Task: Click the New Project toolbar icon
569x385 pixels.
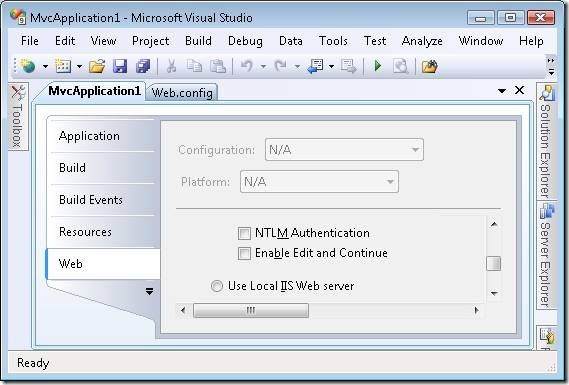Action: [x=28, y=66]
